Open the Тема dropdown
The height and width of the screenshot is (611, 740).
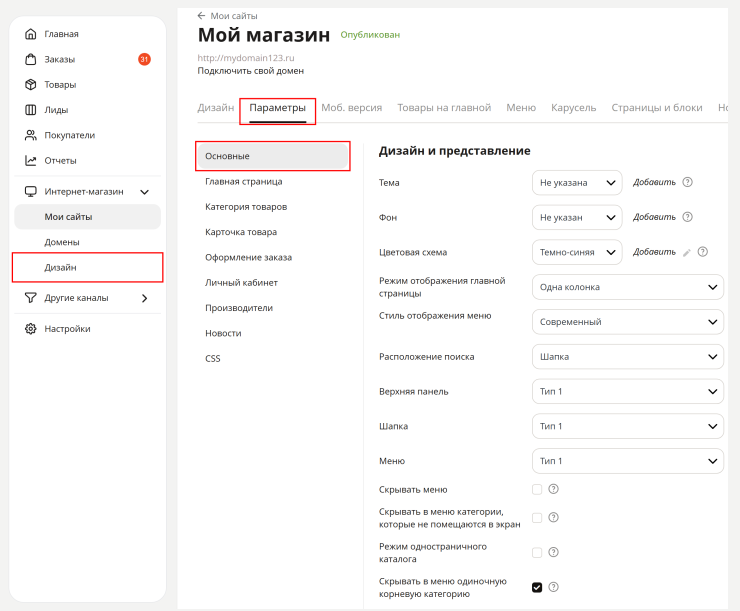[577, 183]
